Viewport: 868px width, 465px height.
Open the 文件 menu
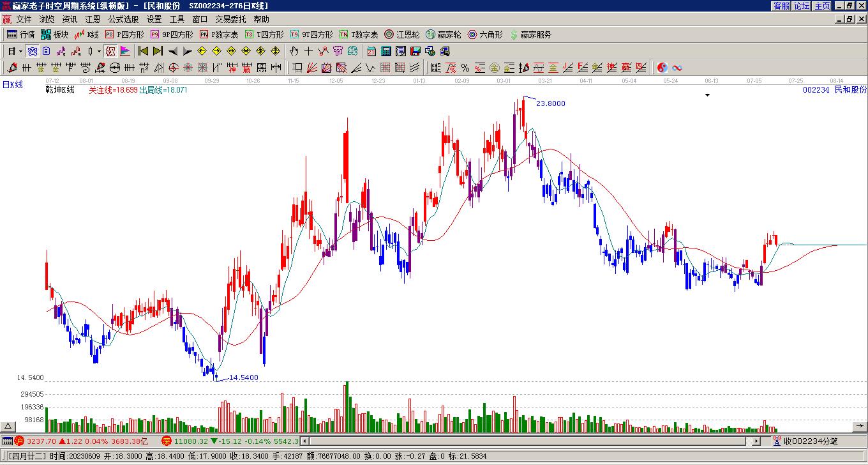(24, 19)
